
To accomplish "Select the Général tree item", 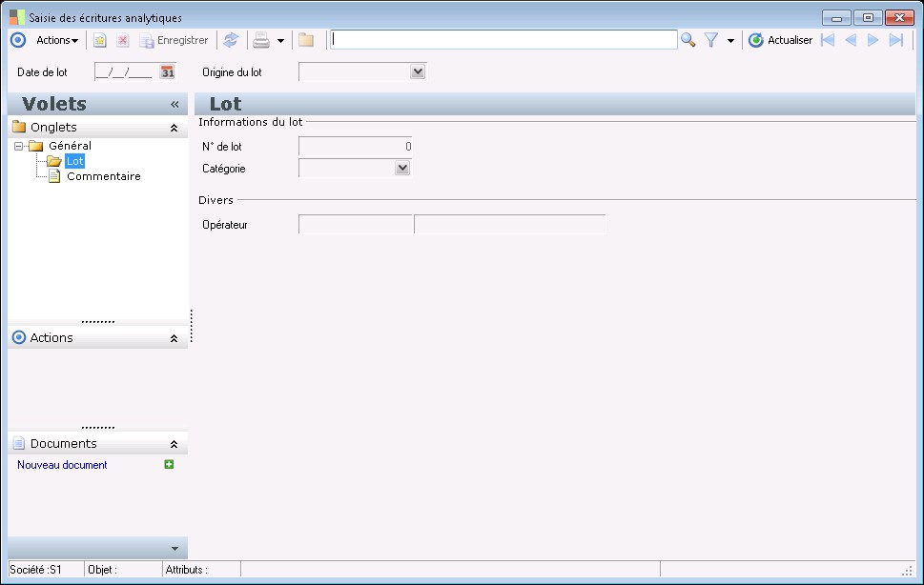I will 70,146.
